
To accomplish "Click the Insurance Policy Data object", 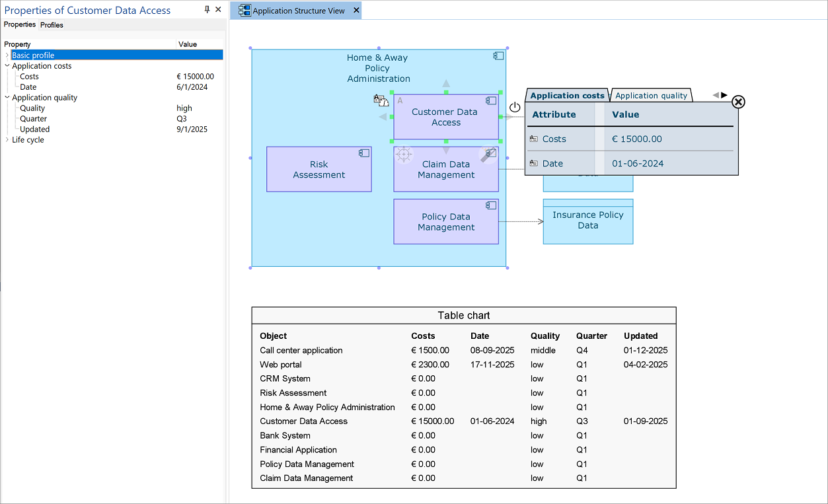I will (587, 221).
